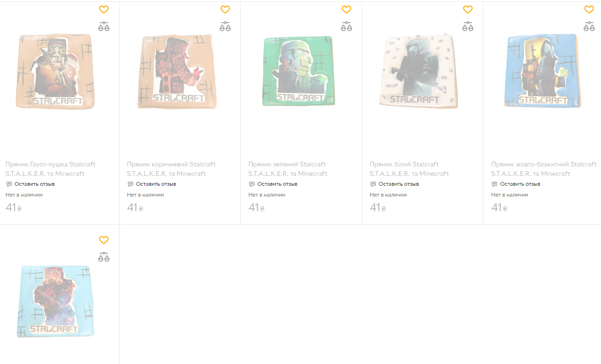Add зелений gingerbread to comparison
Image resolution: width=601 pixels, height=364 pixels.
click(x=347, y=26)
